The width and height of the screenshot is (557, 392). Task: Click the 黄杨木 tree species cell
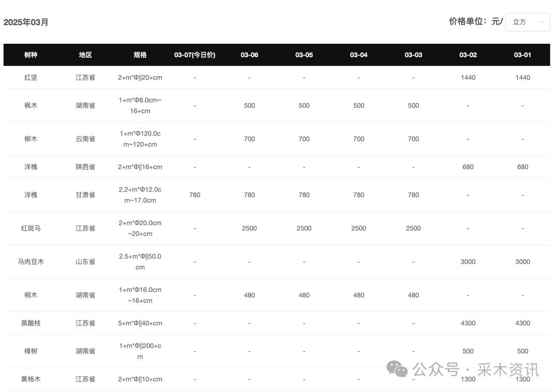pyautogui.click(x=31, y=379)
